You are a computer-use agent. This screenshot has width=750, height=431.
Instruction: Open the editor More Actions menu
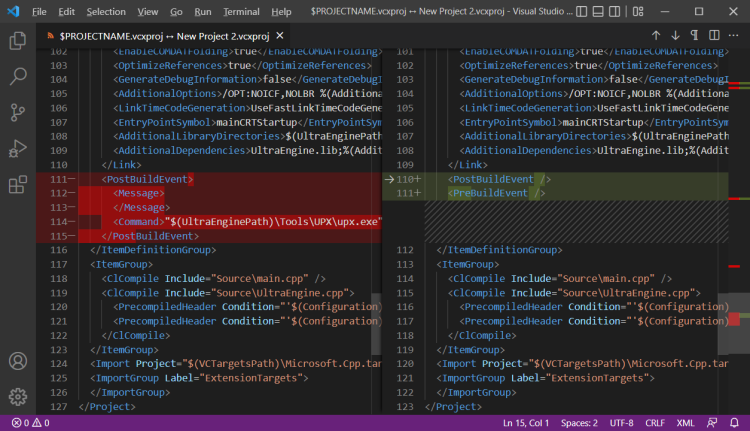pyautogui.click(x=733, y=35)
